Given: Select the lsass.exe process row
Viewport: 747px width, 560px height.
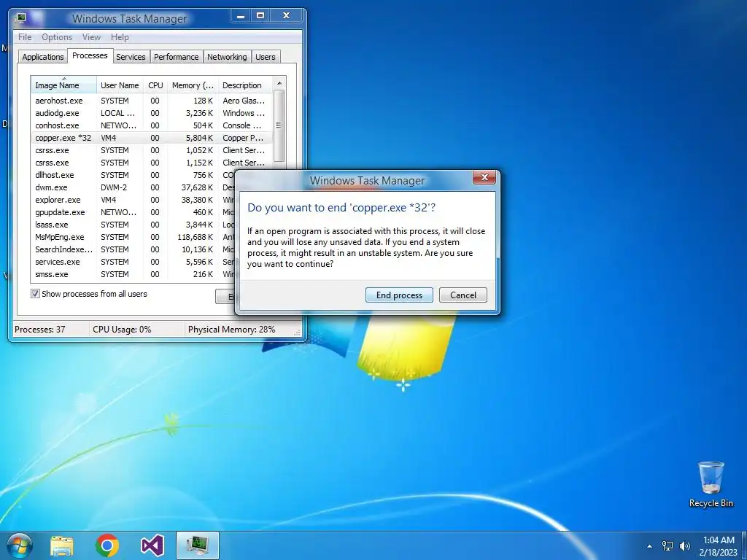Looking at the screenshot, I should 133,225.
